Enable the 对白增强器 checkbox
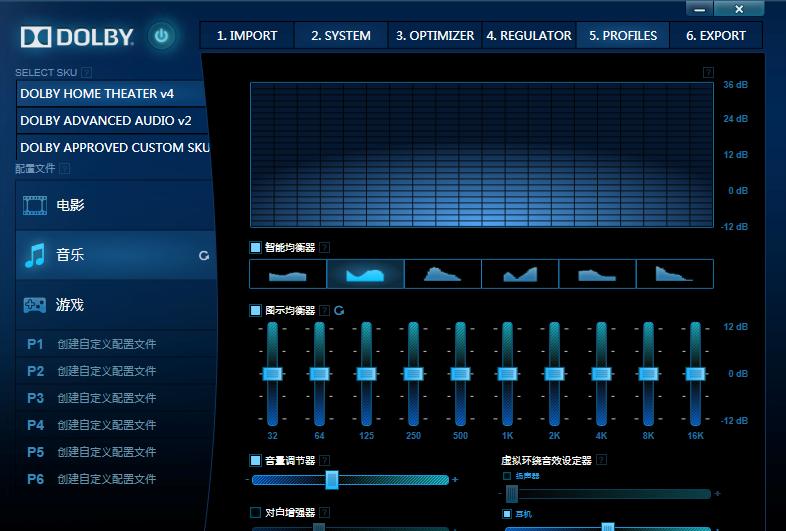The image size is (786, 531). 255,512
